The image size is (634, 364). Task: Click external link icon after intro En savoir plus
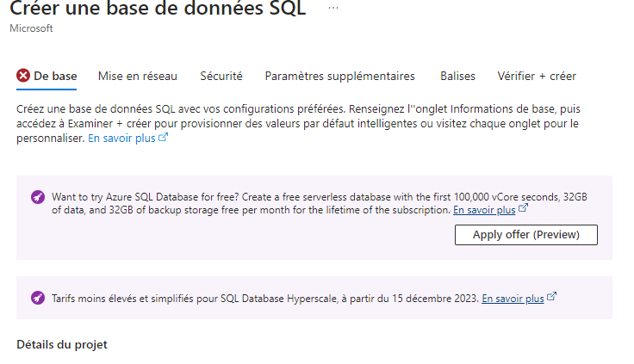pos(163,138)
